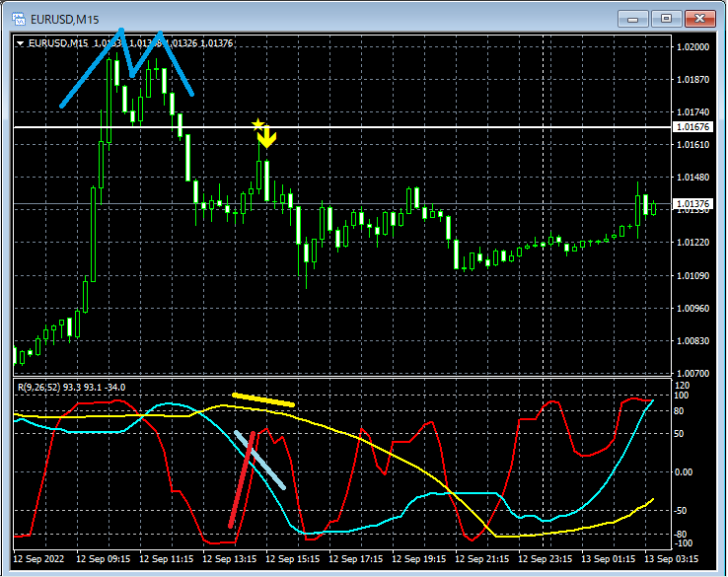Click the EURUSD,M15 symbol label in chart
The image size is (728, 577).
pos(58,43)
